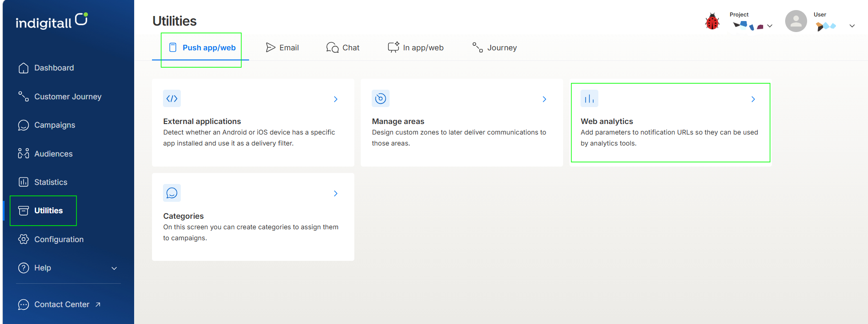Image resolution: width=868 pixels, height=324 pixels.
Task: Click the Audiences people icon
Action: pos(23,154)
